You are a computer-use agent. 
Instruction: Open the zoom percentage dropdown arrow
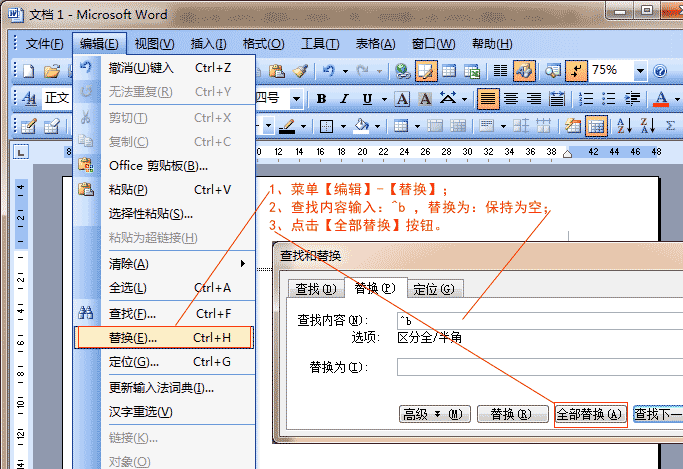[x=640, y=71]
